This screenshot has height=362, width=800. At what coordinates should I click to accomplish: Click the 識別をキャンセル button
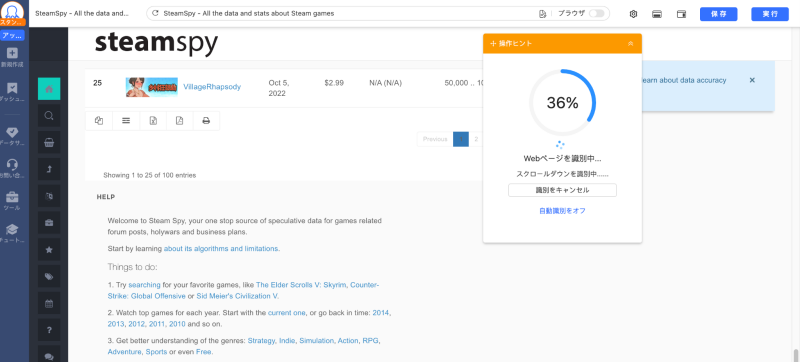tap(562, 190)
